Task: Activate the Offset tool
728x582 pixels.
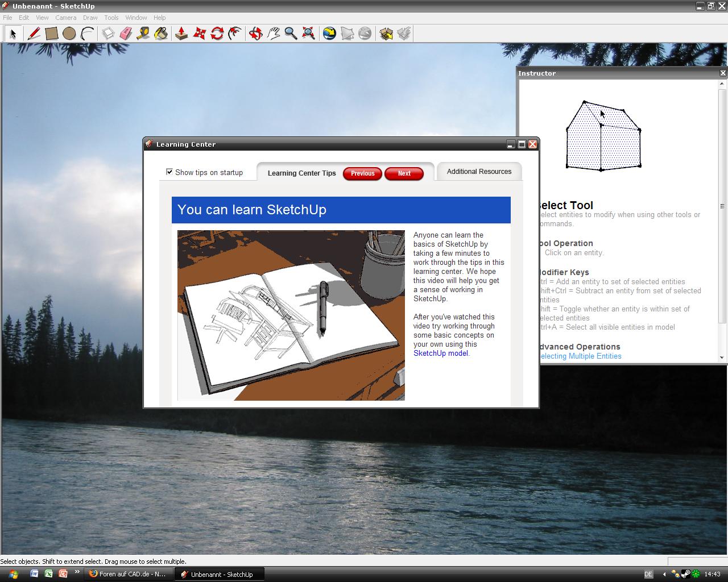Action: [234, 34]
